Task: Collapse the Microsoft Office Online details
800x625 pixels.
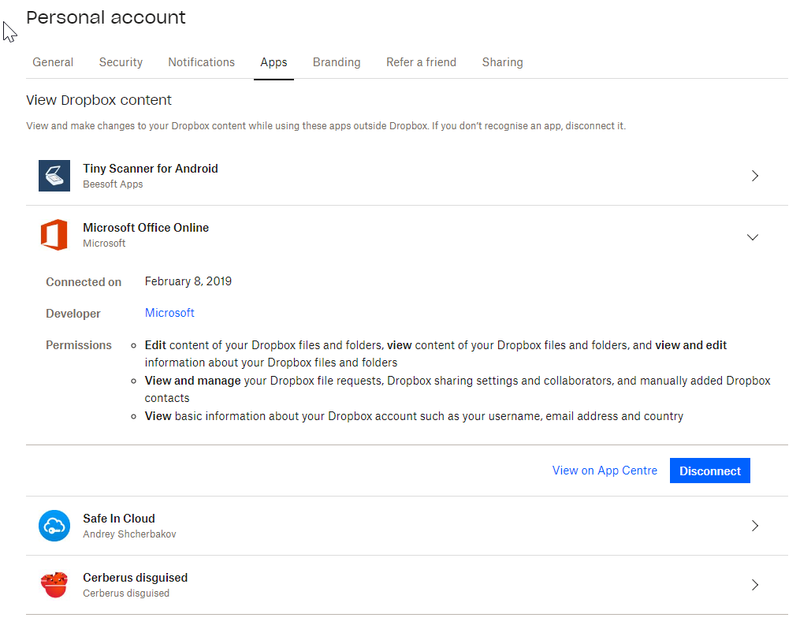Action: click(753, 237)
